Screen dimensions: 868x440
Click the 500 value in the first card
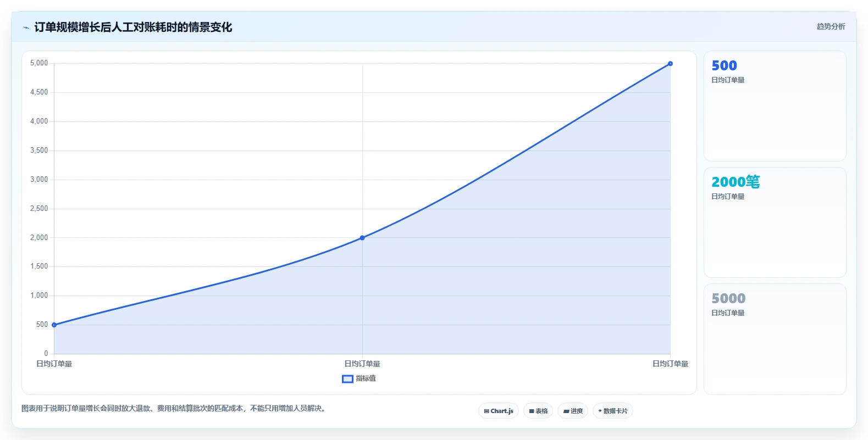724,66
